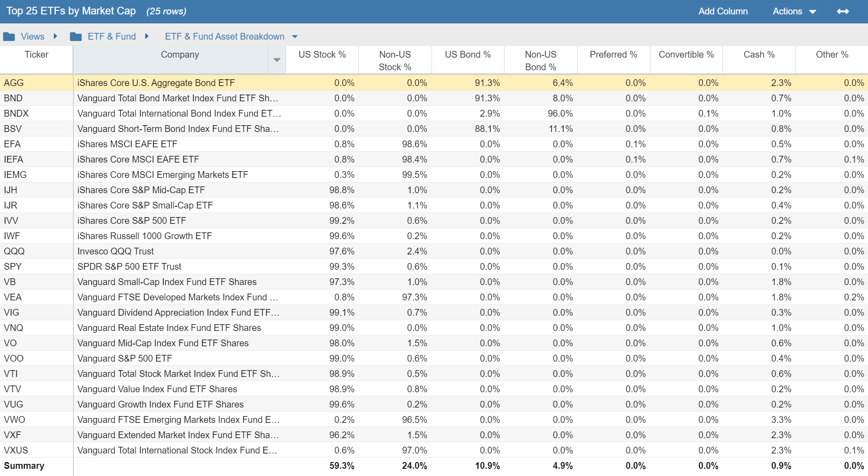Select the IJH ticker cell
The width and height of the screenshot is (868, 476).
(36, 190)
